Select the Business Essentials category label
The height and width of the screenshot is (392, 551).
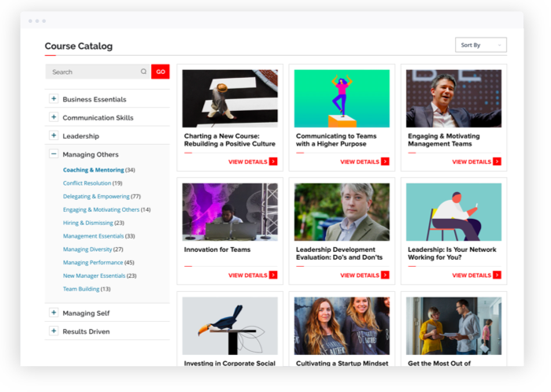(94, 99)
